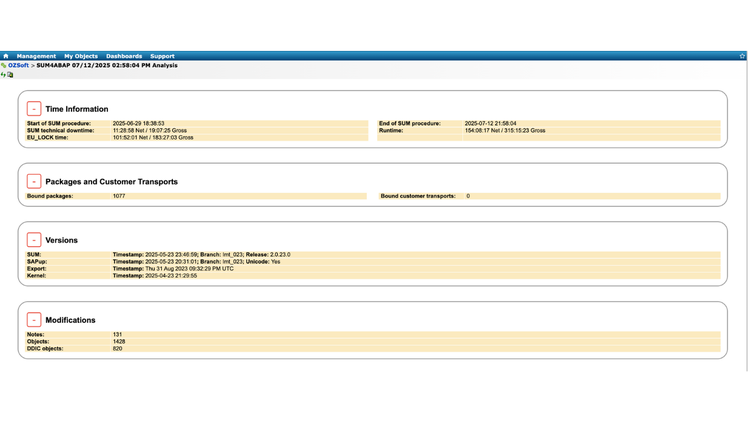
Task: Click the Versions heading
Action: point(61,240)
